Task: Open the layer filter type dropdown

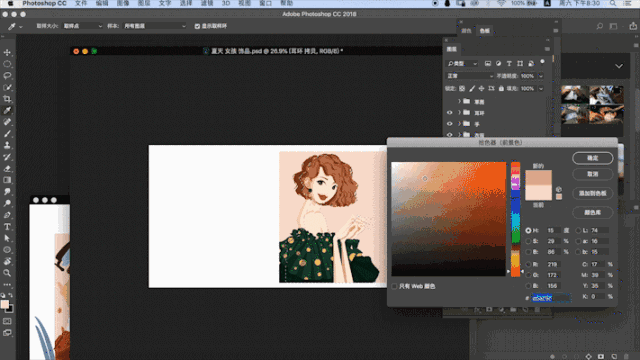Action: click(462, 64)
